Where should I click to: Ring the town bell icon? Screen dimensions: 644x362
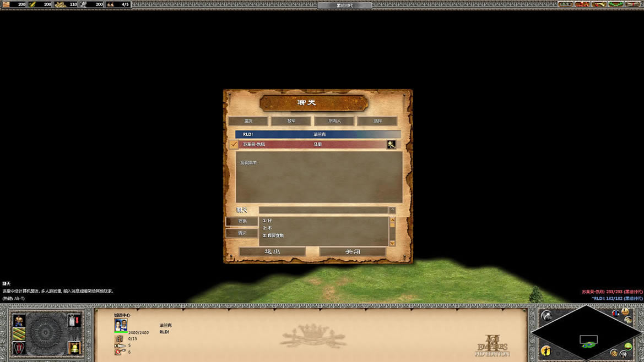coord(74,348)
